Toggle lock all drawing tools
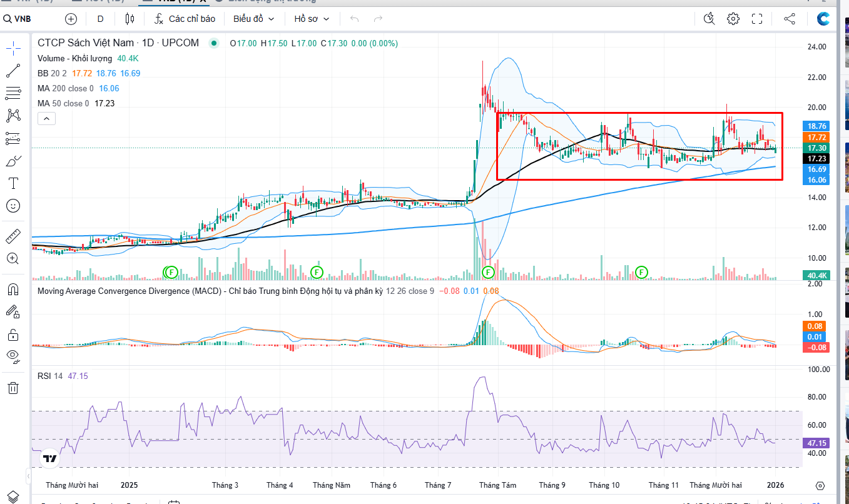 pos(13,334)
